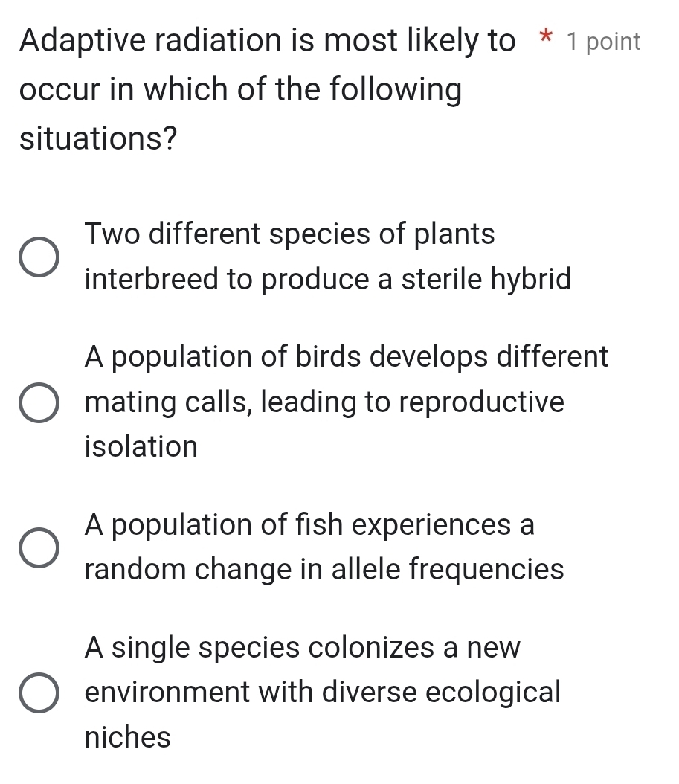Select the sterile hybrid plants answer option
The height and width of the screenshot is (784, 679).
(297, 257)
